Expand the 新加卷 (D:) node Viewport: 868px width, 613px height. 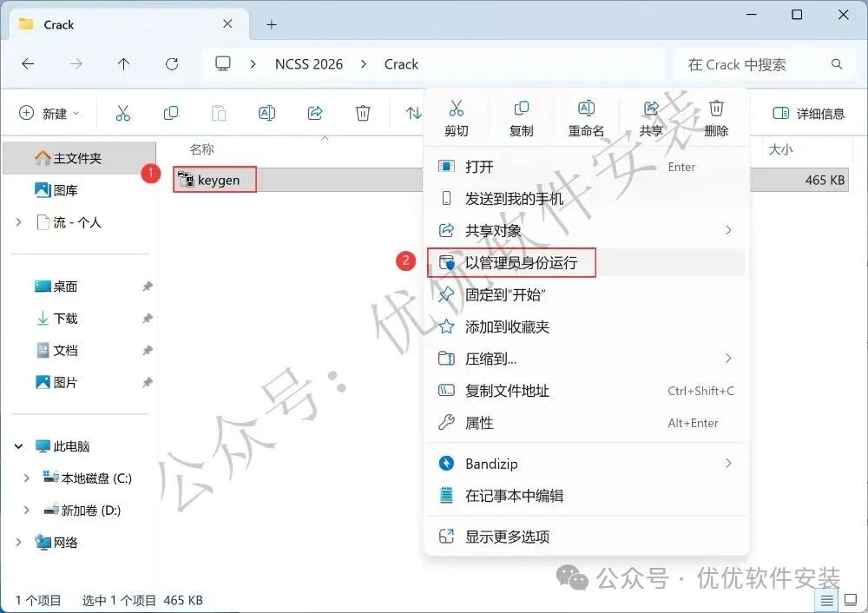[x=27, y=511]
